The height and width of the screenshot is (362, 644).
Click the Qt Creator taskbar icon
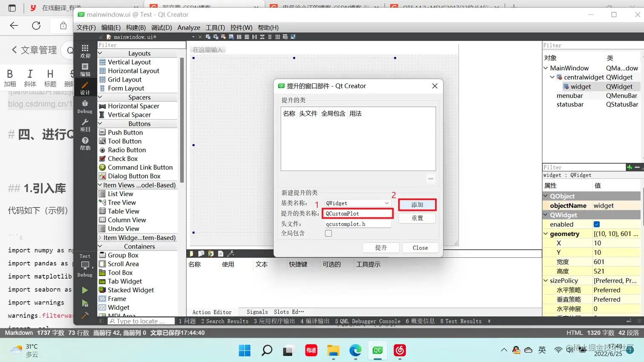point(377,351)
